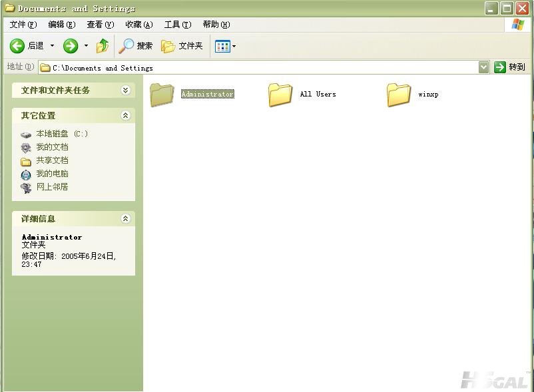Expand the address bar dropdown list
Screen dimensions: 534x392
tap(484, 67)
